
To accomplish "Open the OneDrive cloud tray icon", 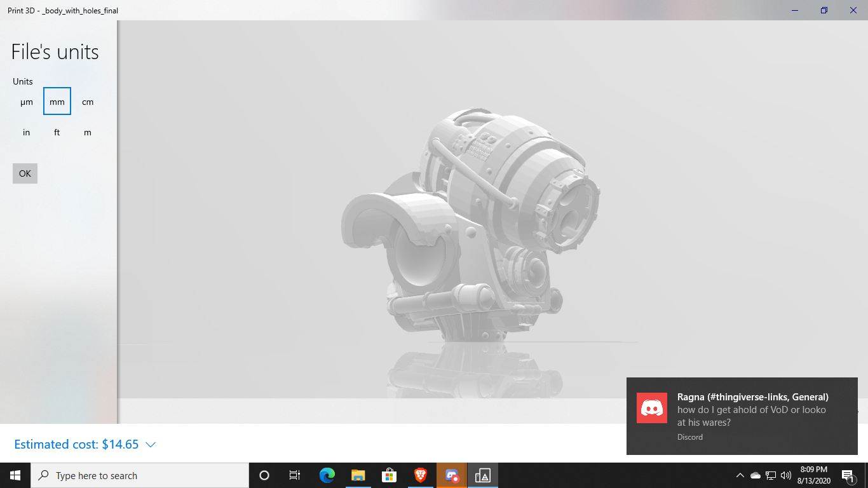I will pyautogui.click(x=756, y=475).
